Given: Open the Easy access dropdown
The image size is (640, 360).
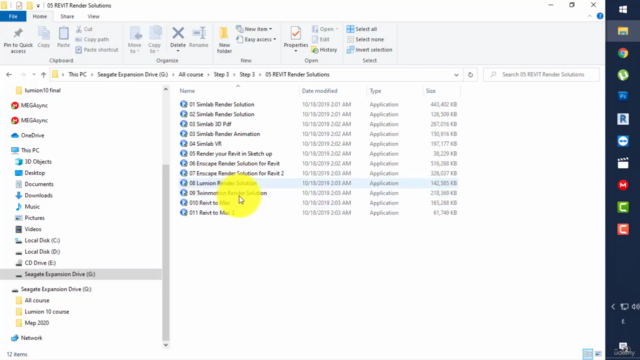Looking at the screenshot, I should point(256,39).
